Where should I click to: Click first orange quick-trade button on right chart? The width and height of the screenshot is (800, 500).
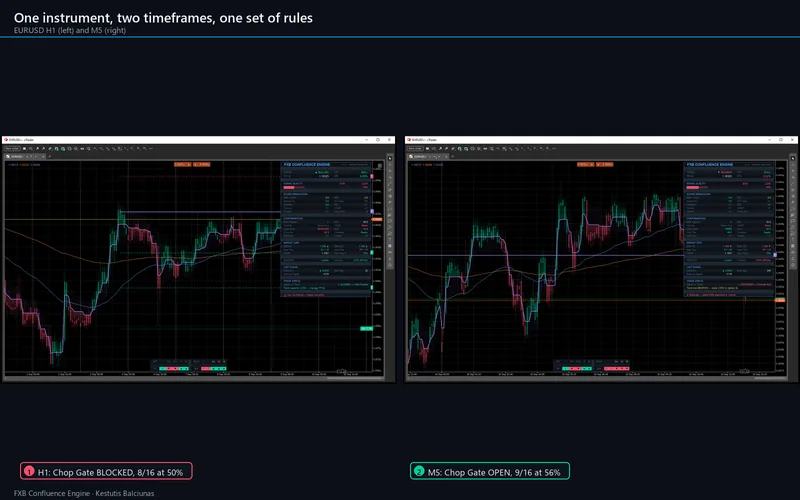[x=585, y=164]
